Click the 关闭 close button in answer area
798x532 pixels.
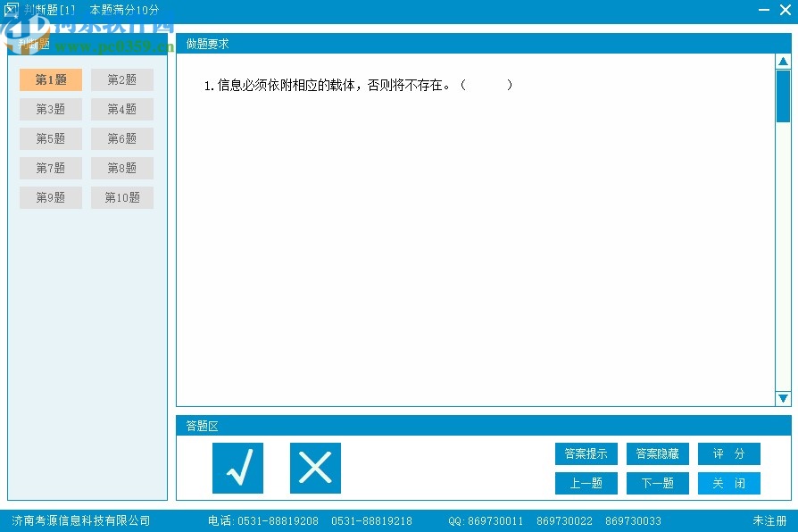(728, 483)
